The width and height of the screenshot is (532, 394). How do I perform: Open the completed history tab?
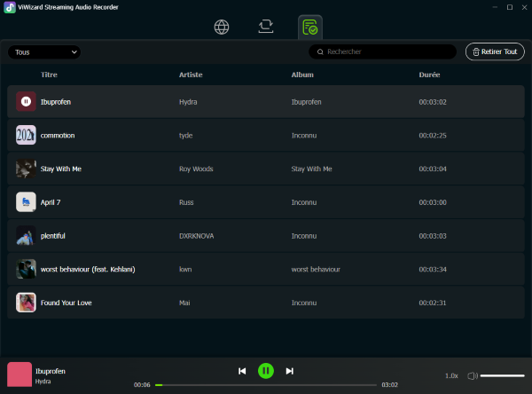click(x=310, y=28)
